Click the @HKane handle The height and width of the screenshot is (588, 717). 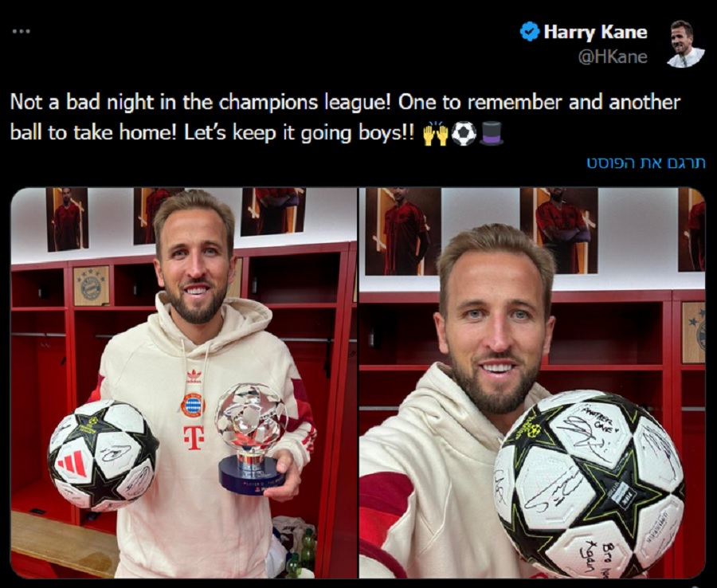613,57
